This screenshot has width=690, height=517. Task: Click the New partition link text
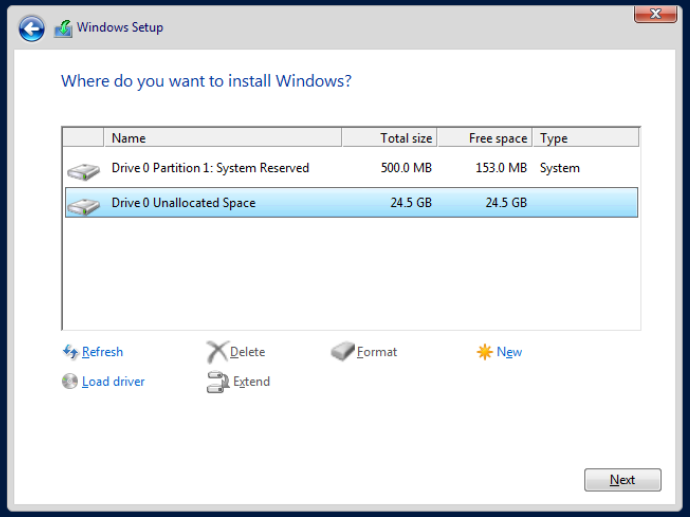[x=509, y=352]
